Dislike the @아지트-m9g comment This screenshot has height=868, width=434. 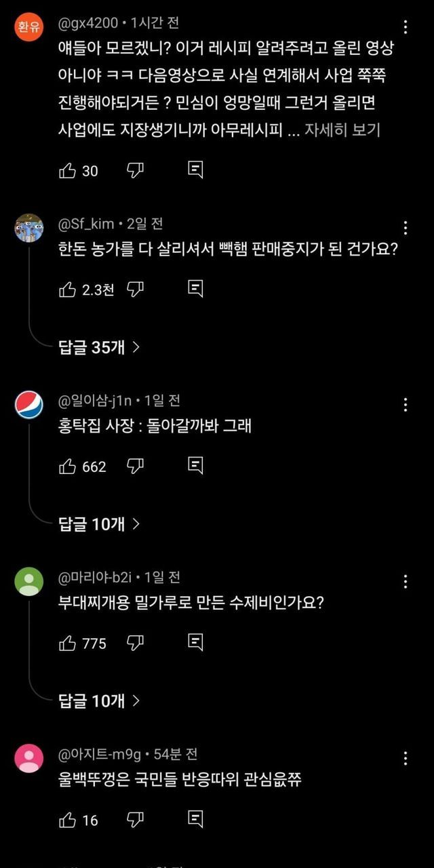tap(136, 820)
